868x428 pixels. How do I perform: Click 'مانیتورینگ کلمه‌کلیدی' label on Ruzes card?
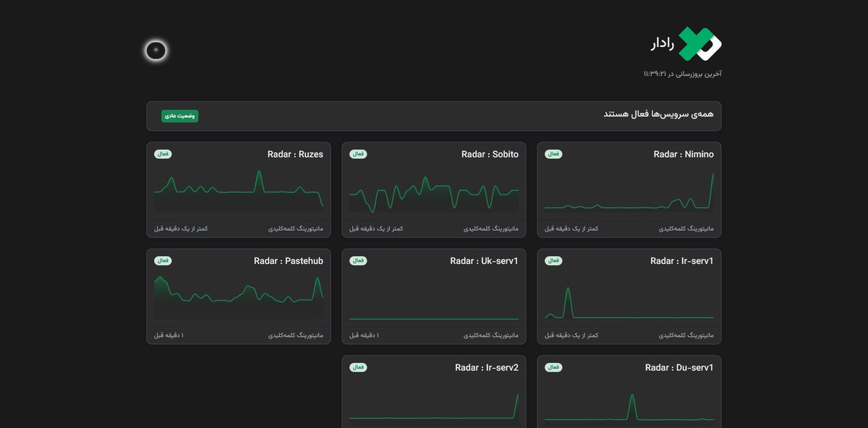point(296,228)
